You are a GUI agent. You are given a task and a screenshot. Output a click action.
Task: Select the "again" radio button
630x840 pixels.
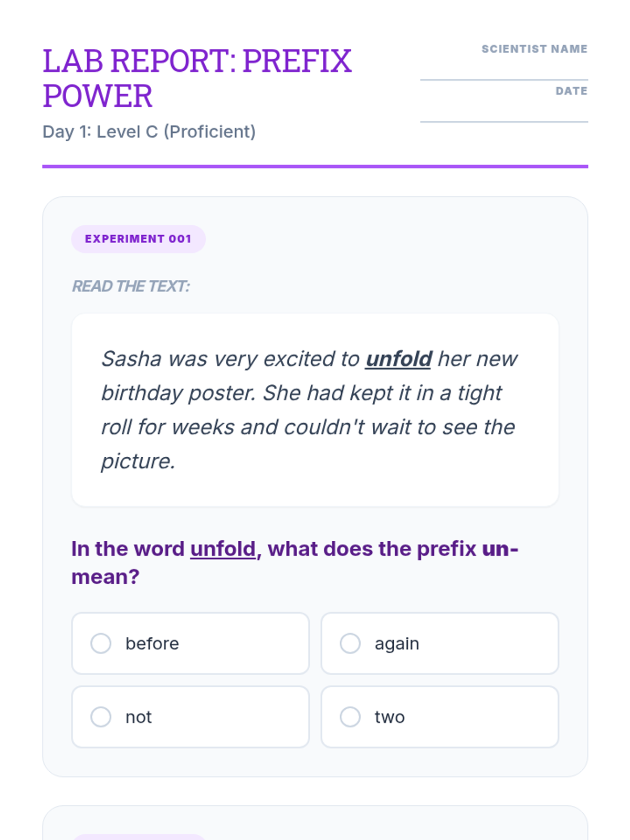pos(350,643)
